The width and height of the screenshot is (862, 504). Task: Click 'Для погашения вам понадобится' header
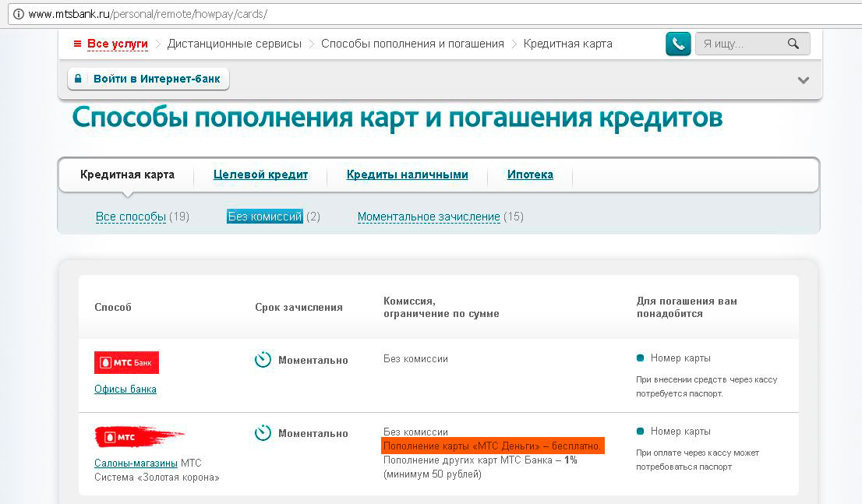point(687,307)
